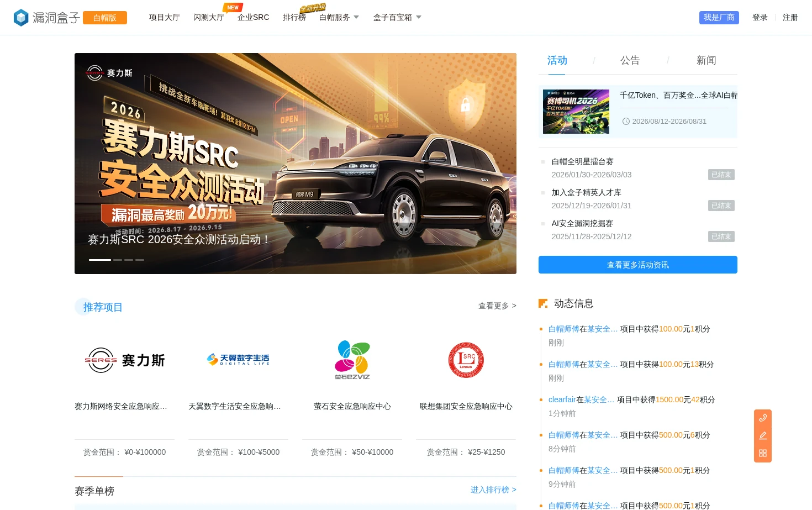This screenshot has height=510, width=812.
Task: Open 白帽全明星擂台赛 event
Action: [x=583, y=161]
